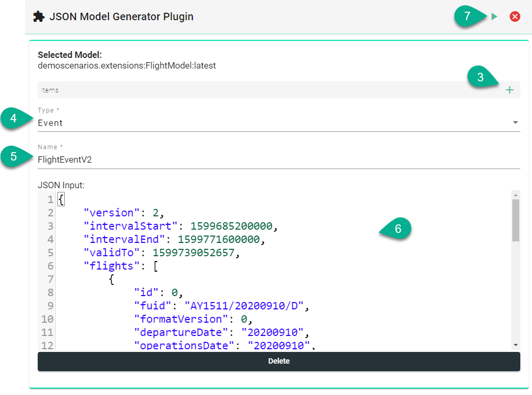Click the JSON editor scrollbar thumb
This screenshot has width=532, height=395.
coord(516,220)
